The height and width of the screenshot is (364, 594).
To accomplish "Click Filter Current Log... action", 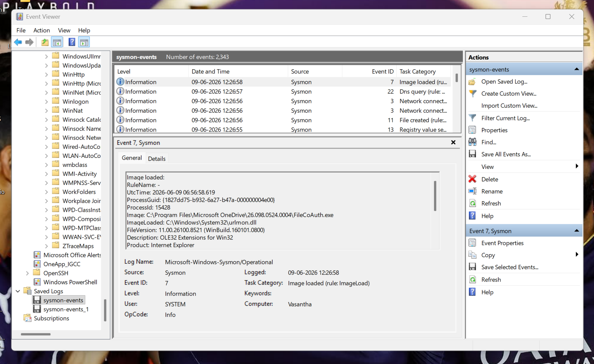I will coord(505,118).
